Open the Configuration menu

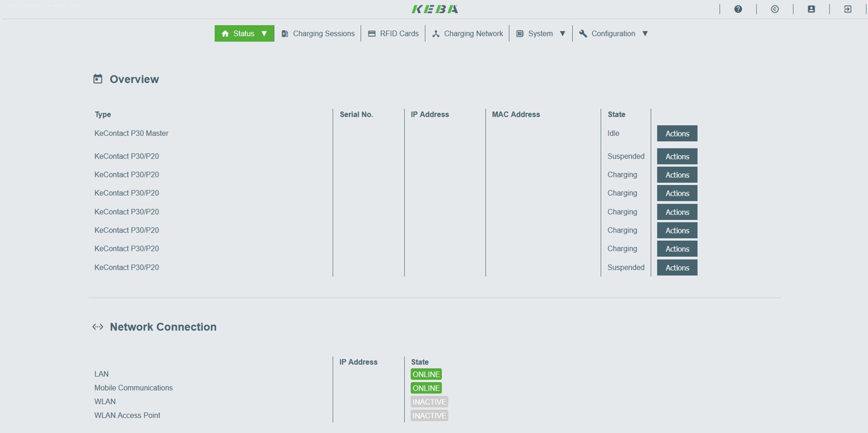(x=613, y=34)
